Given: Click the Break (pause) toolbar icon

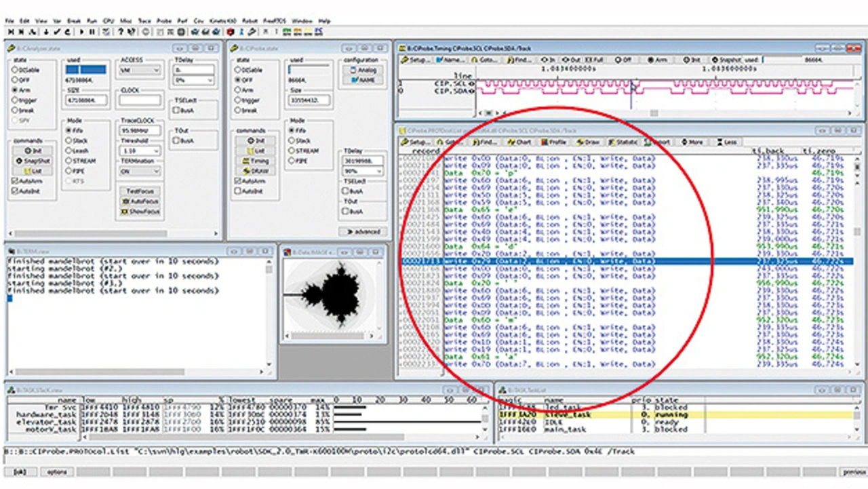Looking at the screenshot, I should [92, 31].
